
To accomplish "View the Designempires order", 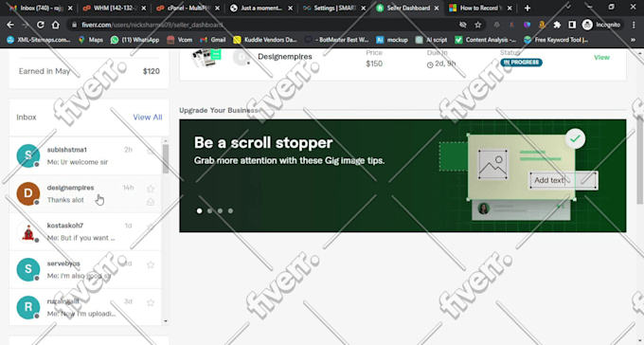I will pyautogui.click(x=601, y=58).
